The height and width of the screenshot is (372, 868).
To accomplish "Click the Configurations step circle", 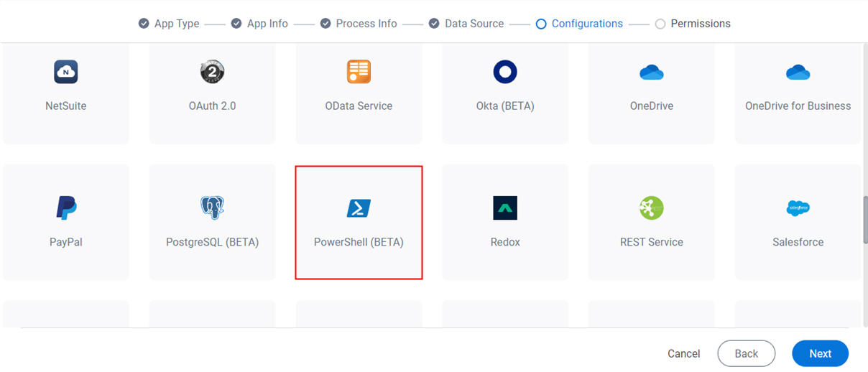I will click(x=541, y=24).
